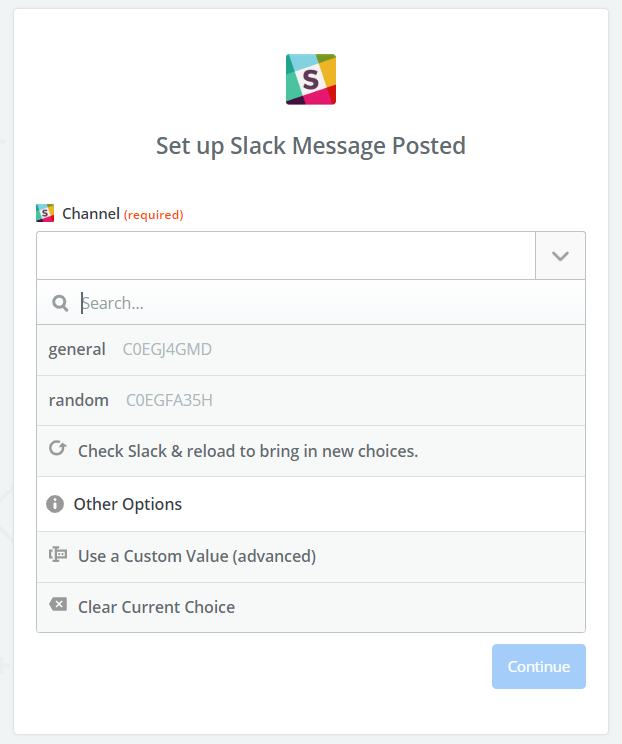Click the magnifying glass search icon
622x744 pixels.
[x=60, y=303]
